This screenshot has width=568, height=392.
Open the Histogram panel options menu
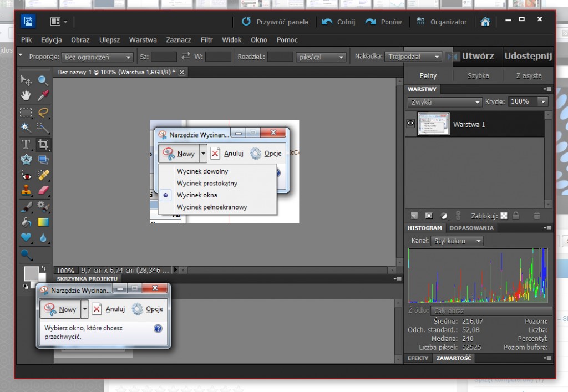pos(547,228)
